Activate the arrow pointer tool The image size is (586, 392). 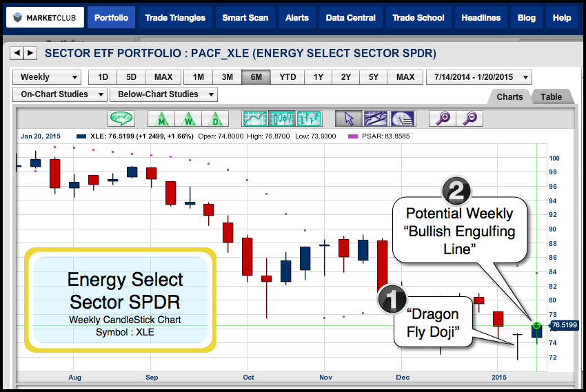[x=348, y=118]
